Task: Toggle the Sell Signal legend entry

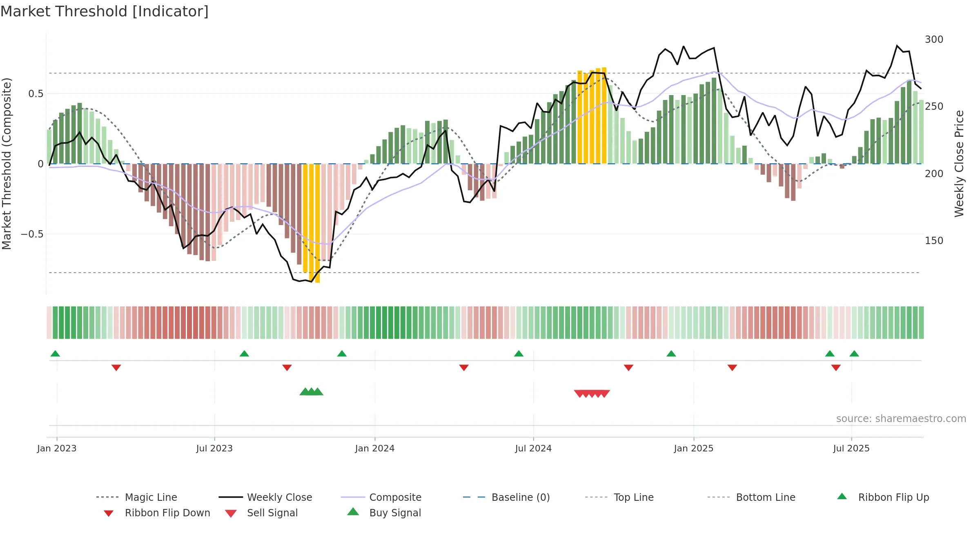Action: pyautogui.click(x=261, y=513)
